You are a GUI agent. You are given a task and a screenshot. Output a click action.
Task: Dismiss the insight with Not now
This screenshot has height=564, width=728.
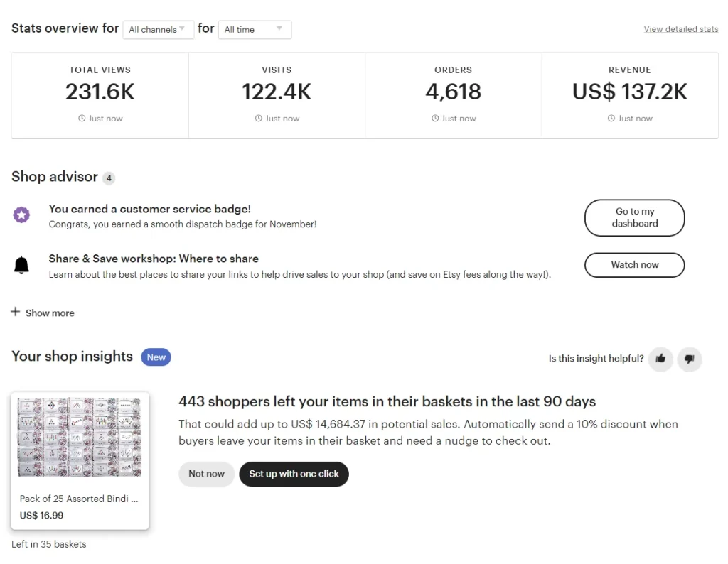point(206,474)
